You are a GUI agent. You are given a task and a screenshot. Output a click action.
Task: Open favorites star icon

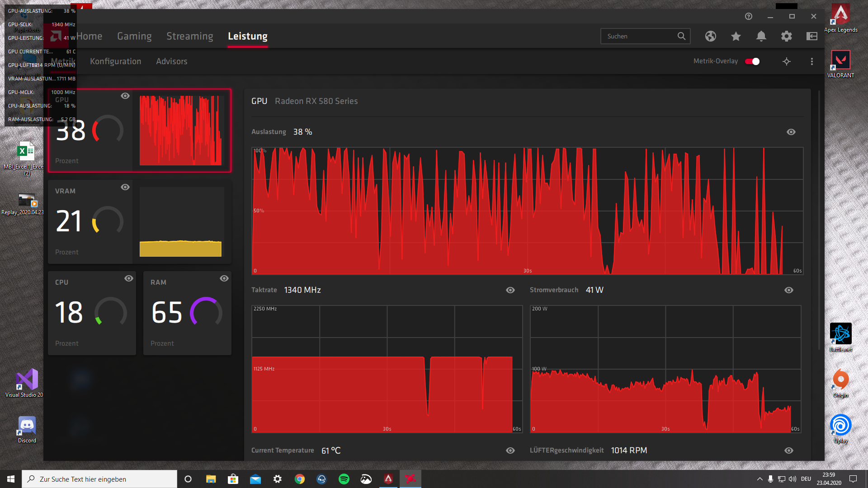pos(736,36)
